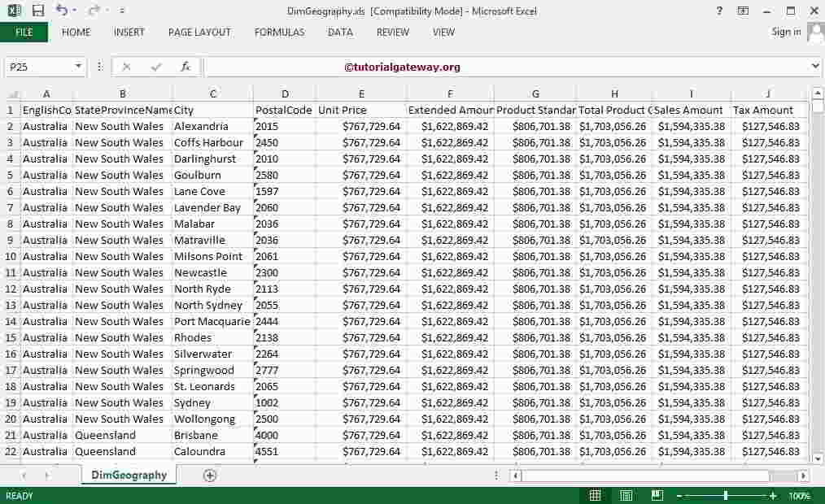Switch to the FORMULAS ribbon tab
Image resolution: width=825 pixels, height=504 pixels.
(x=279, y=33)
